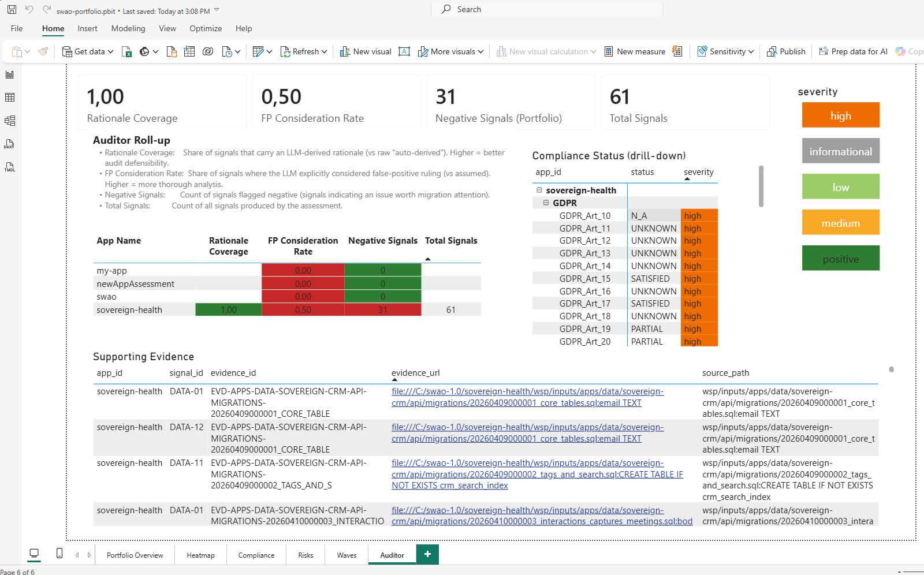Sort by Total Signals column header
Viewport: 924px width, 575px height.
coord(451,241)
